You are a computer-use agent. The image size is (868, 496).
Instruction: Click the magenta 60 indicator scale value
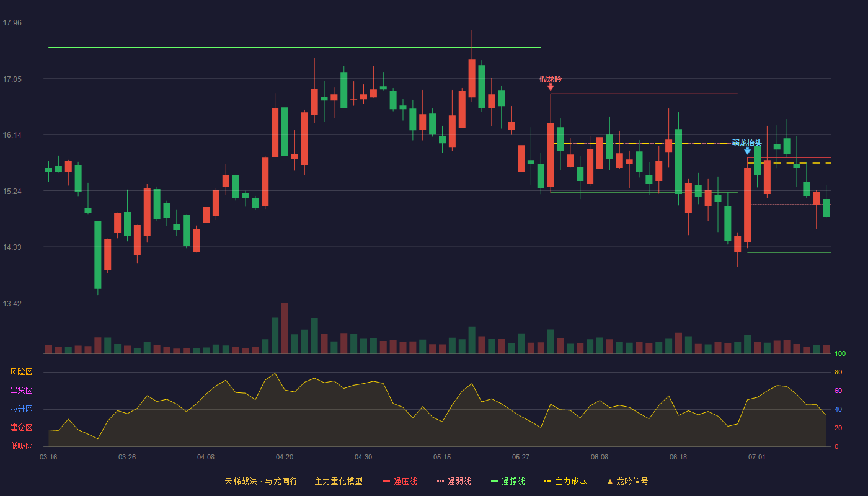[838, 391]
